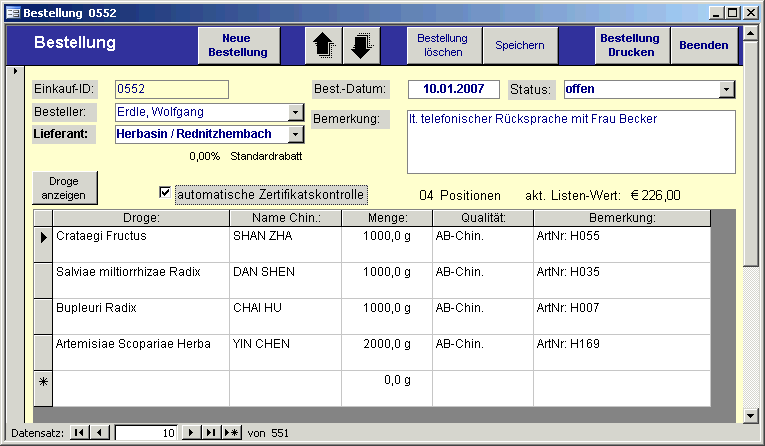765x446 pixels.
Task: Go to next record navigation icon
Action: pos(192,432)
